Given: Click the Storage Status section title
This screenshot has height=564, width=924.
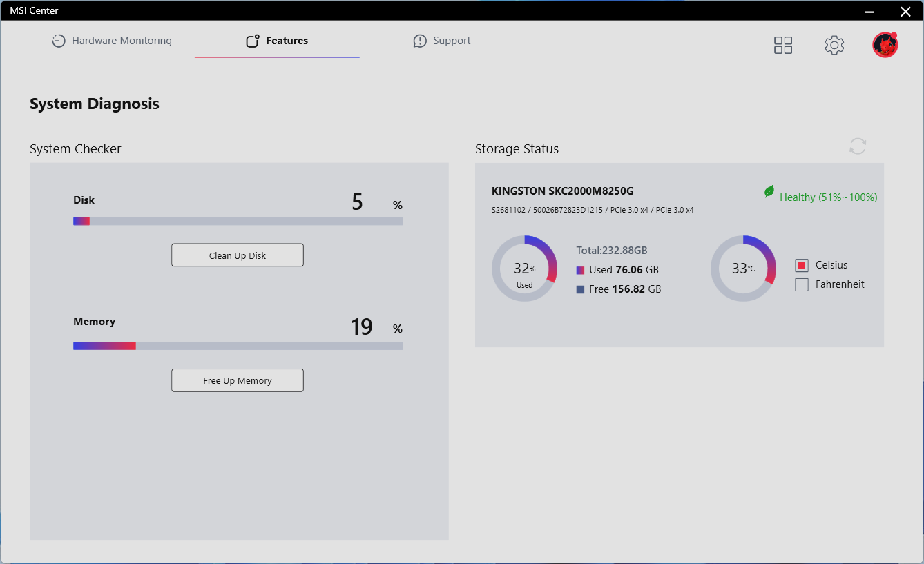Looking at the screenshot, I should click(517, 149).
